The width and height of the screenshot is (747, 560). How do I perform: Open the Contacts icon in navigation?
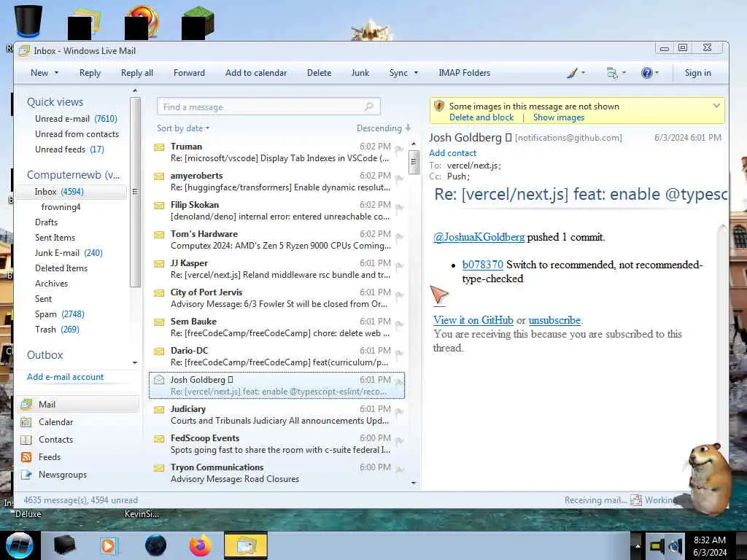27,440
